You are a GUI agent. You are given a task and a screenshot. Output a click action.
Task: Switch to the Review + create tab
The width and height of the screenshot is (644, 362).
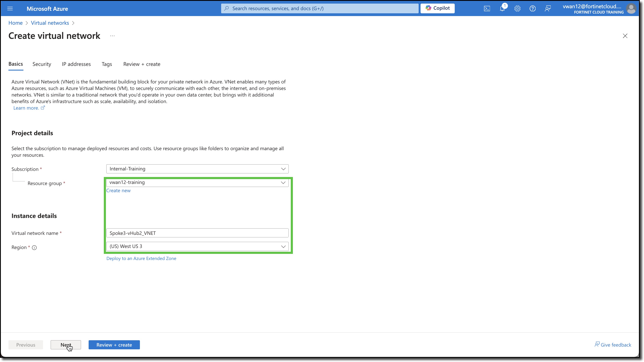click(x=142, y=64)
